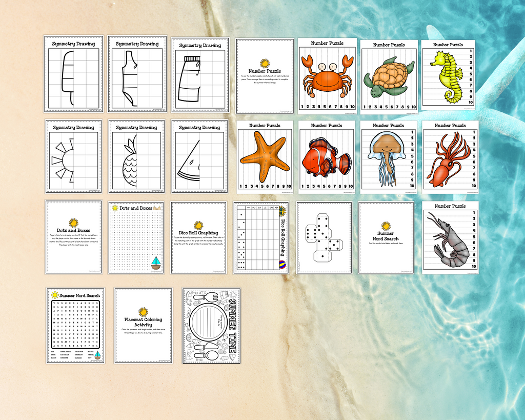Click the crab Number Puzzle image
The height and width of the screenshot is (420, 525).
[327, 76]
